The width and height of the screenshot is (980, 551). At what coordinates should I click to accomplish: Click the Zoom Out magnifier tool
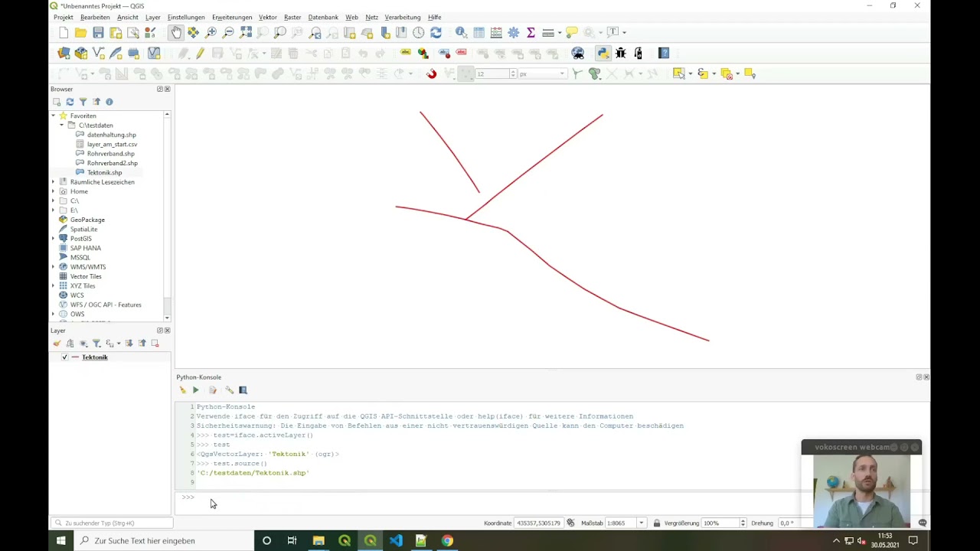[228, 32]
